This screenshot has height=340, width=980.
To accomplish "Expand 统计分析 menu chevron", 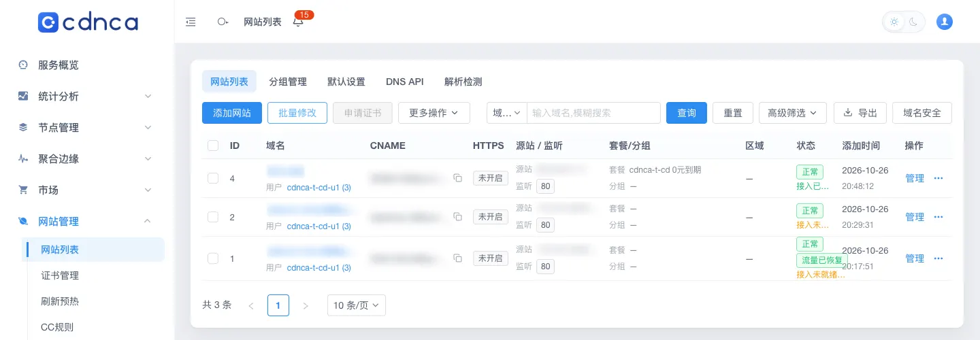I will coord(148,97).
